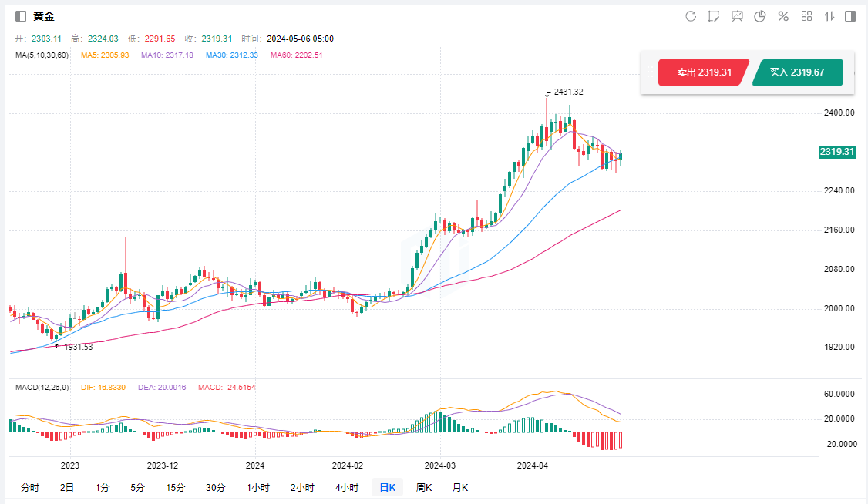Switch to the 分时 timeframe tab
Image resolution: width=868 pixels, height=504 pixels.
coord(30,487)
